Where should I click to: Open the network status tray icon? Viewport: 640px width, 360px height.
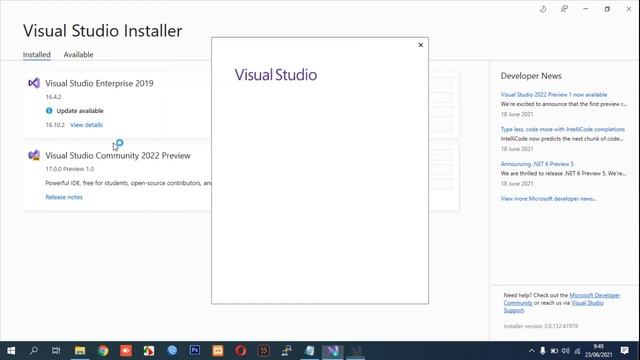[577, 351]
